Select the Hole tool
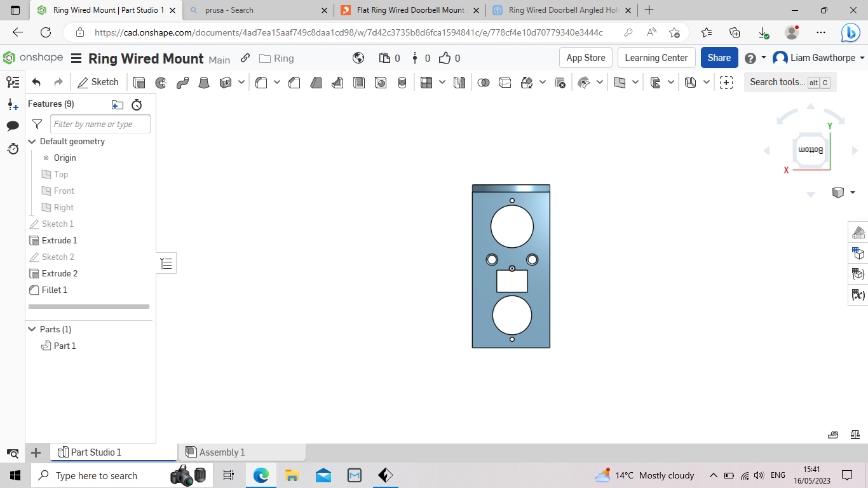The height and width of the screenshot is (488, 868). 381,83
